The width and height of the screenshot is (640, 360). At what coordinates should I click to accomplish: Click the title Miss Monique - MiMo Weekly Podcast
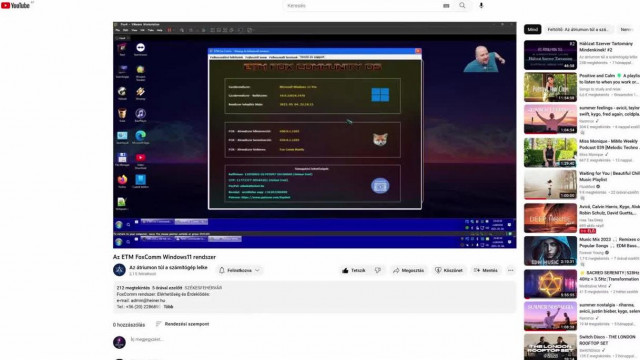pyautogui.click(x=609, y=144)
